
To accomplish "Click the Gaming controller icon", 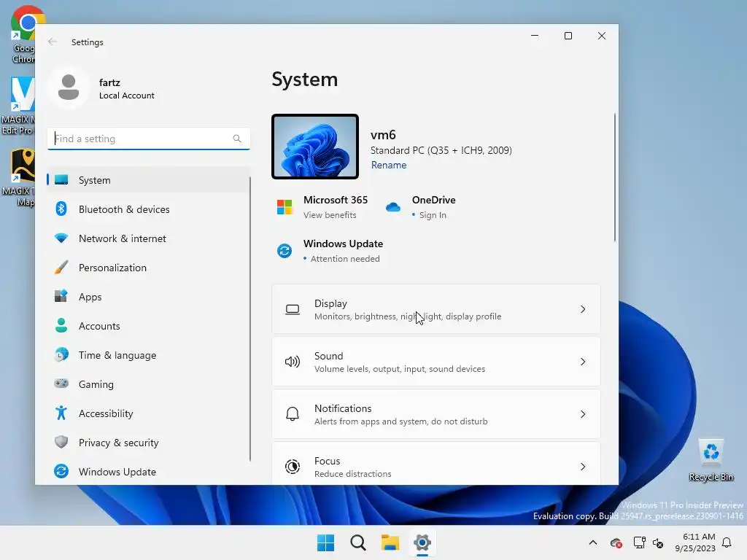I will click(61, 384).
